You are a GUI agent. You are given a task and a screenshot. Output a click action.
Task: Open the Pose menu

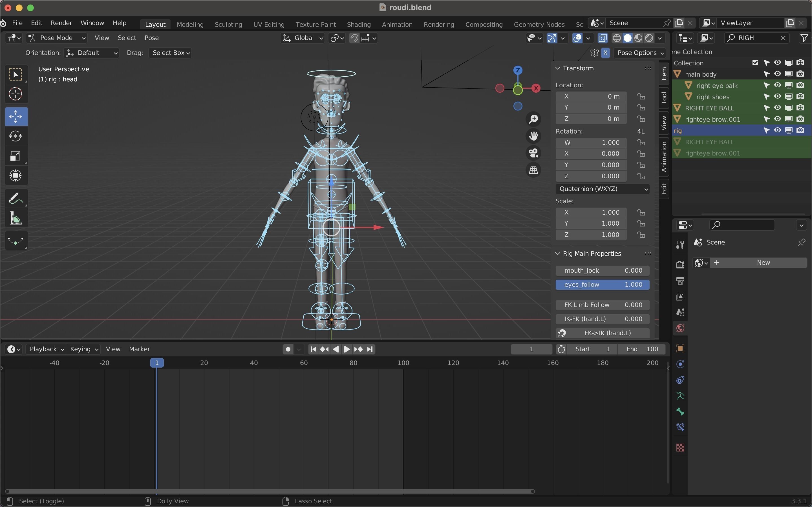tap(151, 38)
